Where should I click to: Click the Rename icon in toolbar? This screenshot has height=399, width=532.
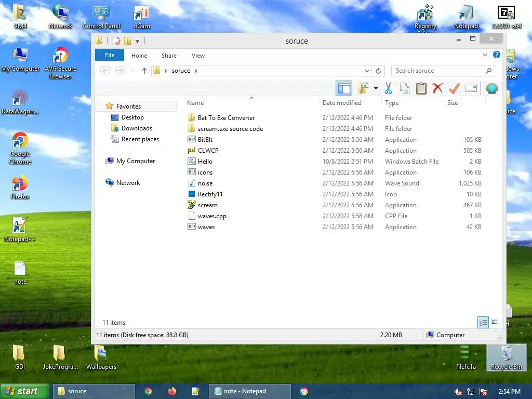click(471, 88)
